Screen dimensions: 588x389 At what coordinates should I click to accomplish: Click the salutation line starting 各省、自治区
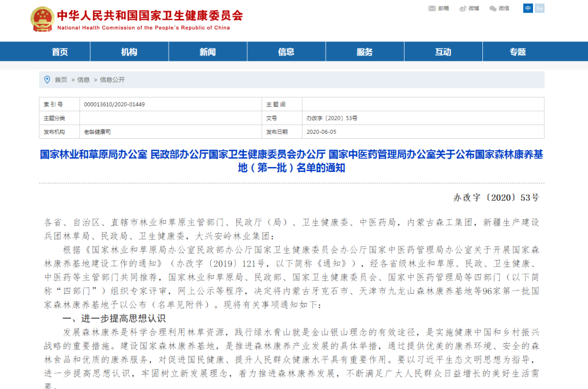[x=292, y=229]
